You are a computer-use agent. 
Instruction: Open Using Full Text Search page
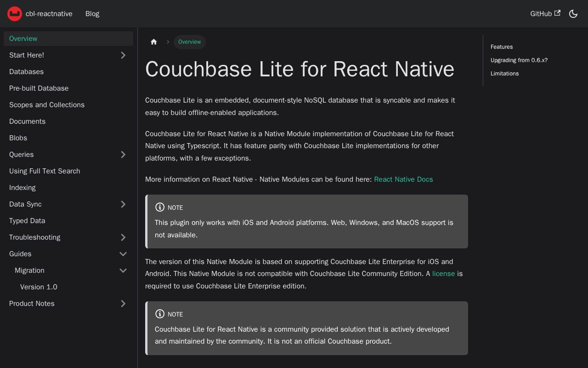[x=68, y=171]
